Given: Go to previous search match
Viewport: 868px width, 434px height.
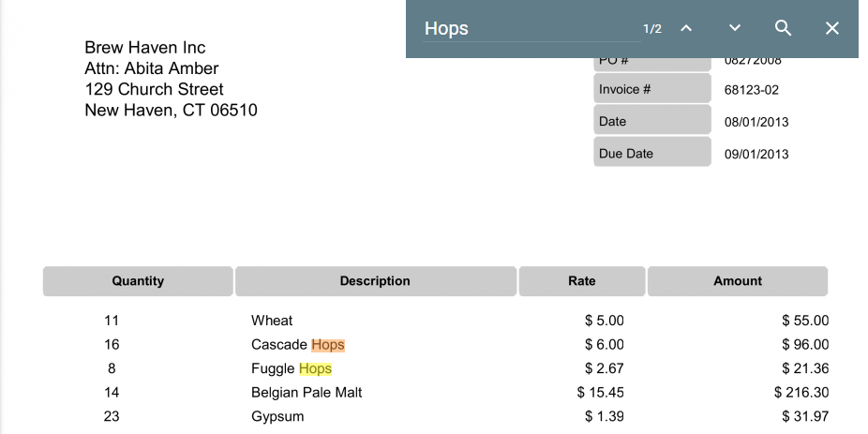Looking at the screenshot, I should point(686,28).
